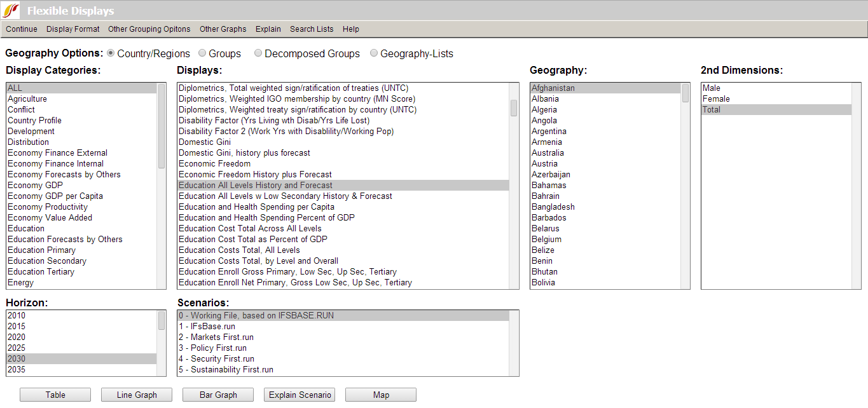
Task: Click the Geography list scrollbar thumb
Action: point(685,93)
